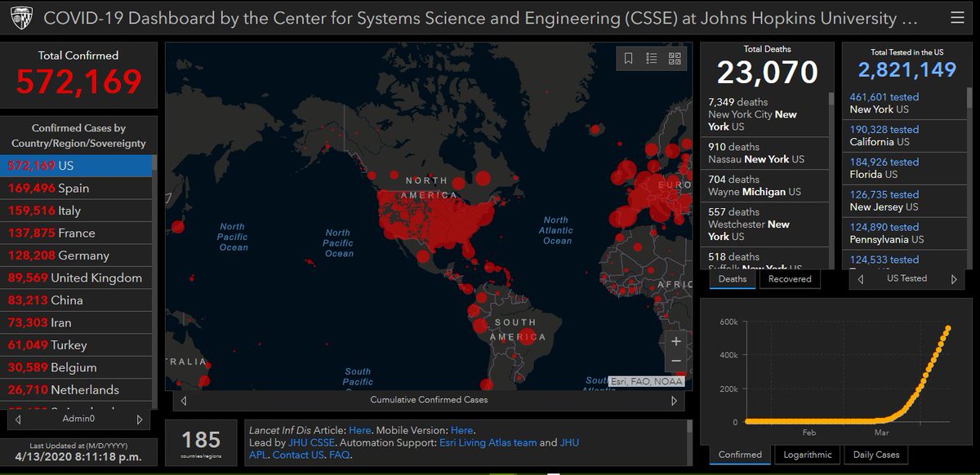Select Turkey with 61,049 cases
980x475 pixels.
click(x=77, y=345)
